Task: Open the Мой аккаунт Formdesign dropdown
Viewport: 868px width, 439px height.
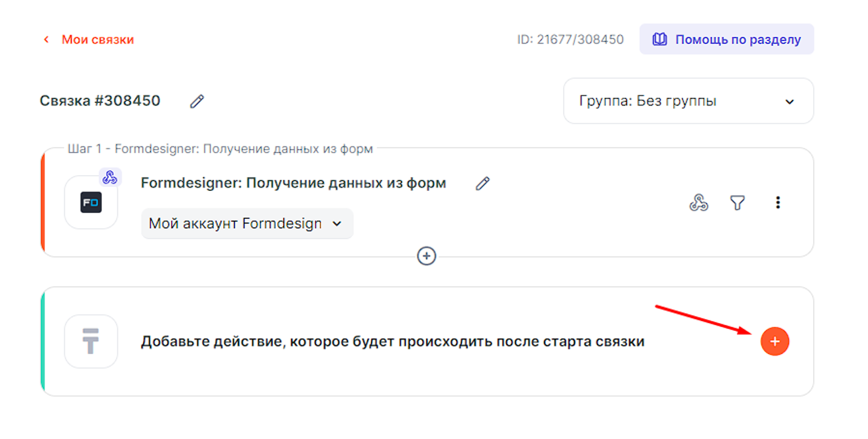Action: [x=246, y=223]
